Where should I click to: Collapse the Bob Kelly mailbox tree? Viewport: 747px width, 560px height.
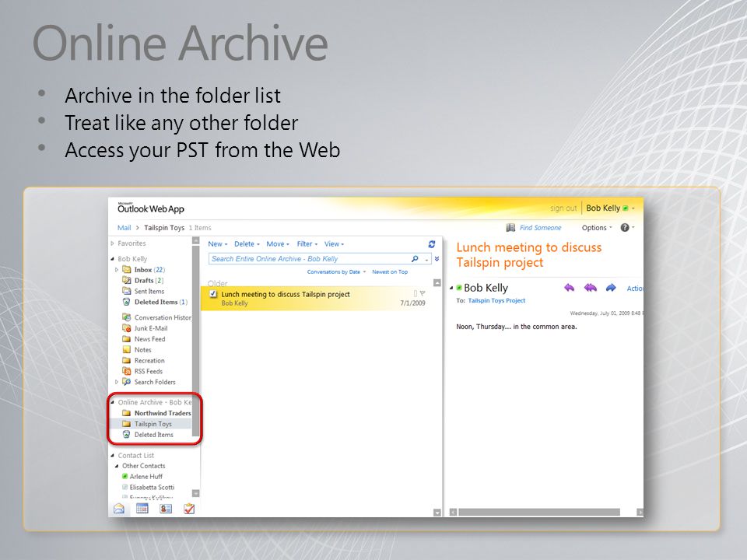pyautogui.click(x=112, y=259)
